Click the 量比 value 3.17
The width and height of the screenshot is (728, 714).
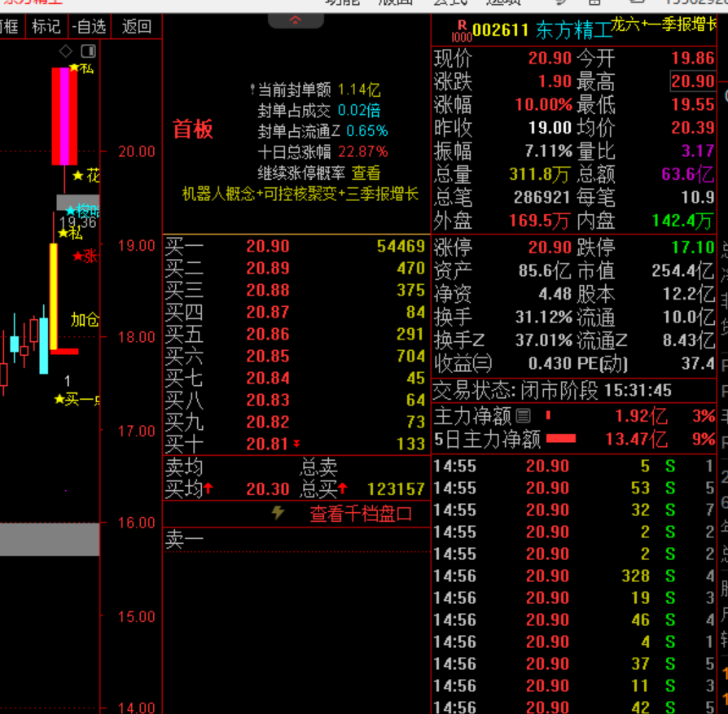click(x=697, y=151)
